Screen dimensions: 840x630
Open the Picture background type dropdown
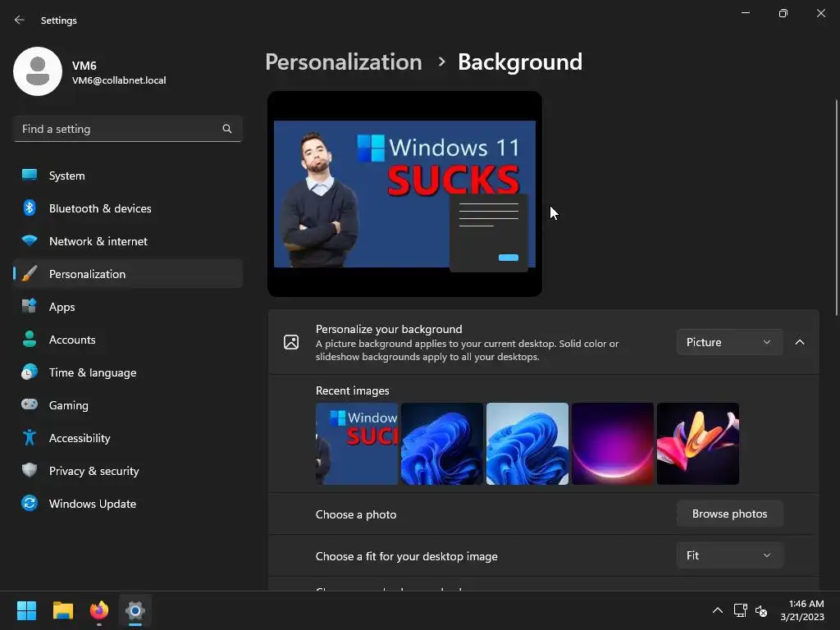(729, 342)
